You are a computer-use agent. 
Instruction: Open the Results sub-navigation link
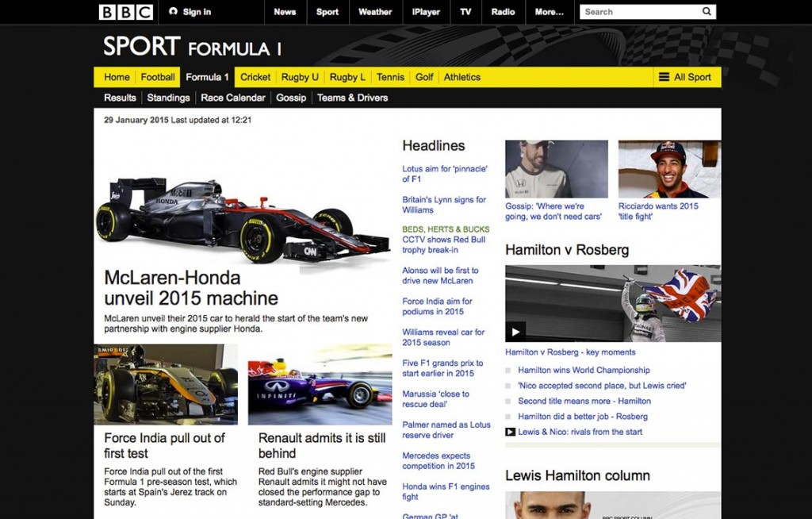pos(120,98)
